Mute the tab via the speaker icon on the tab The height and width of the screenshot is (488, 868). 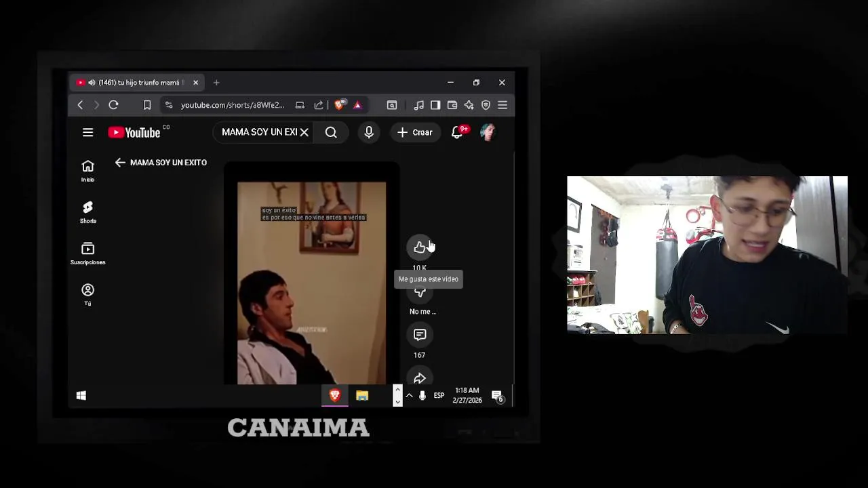click(x=92, y=83)
